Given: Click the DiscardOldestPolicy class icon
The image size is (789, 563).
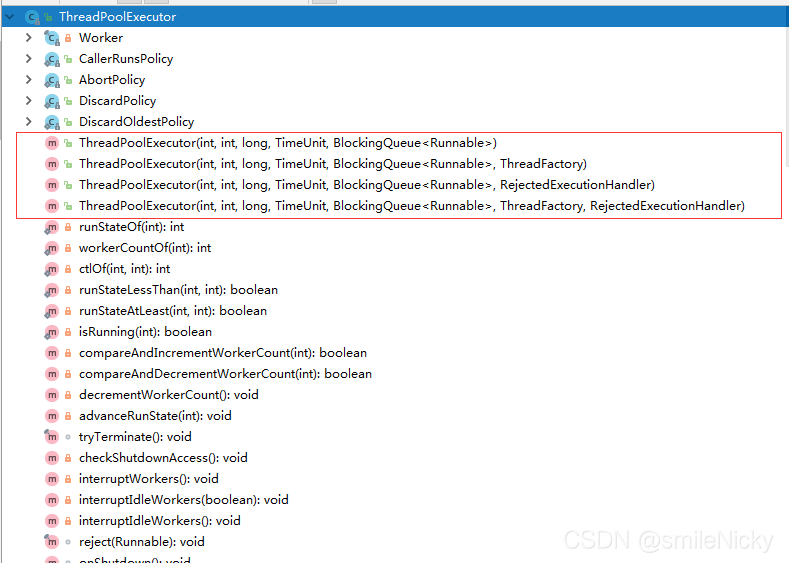Looking at the screenshot, I should pyautogui.click(x=52, y=122).
